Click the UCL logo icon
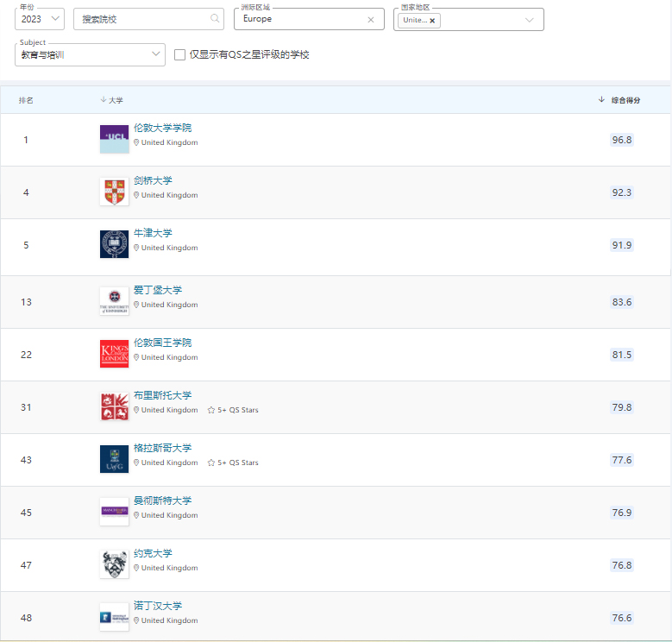 coord(114,139)
